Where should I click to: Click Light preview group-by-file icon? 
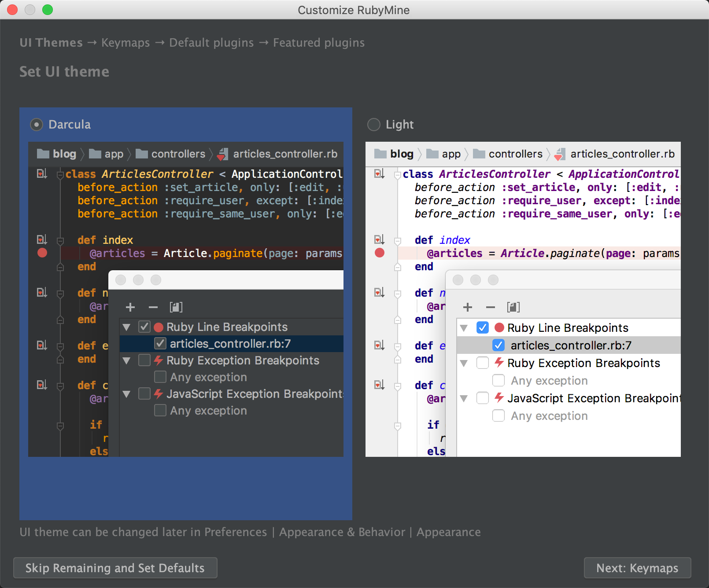(513, 307)
